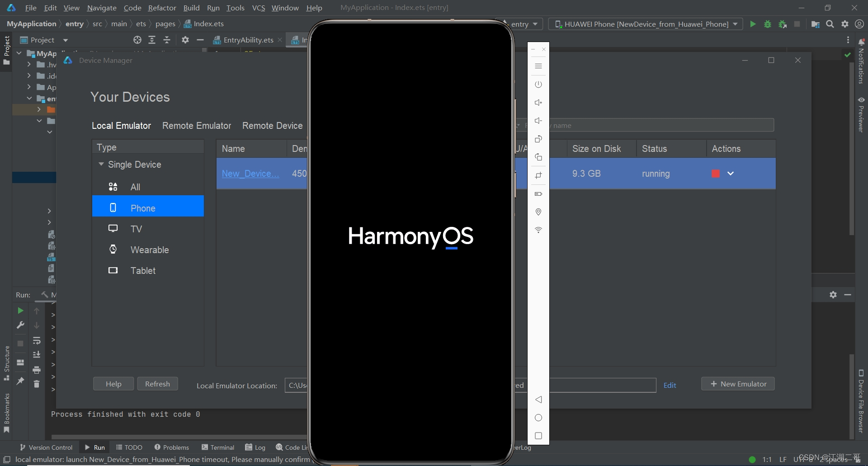Open emulator GPS location pin icon
Viewport: 868px width, 466px height.
[538, 212]
